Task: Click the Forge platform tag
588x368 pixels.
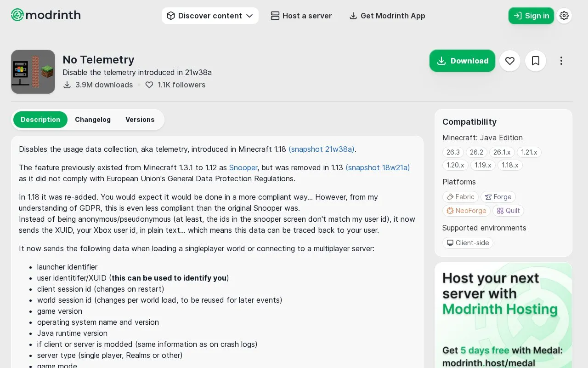Action: click(498, 197)
